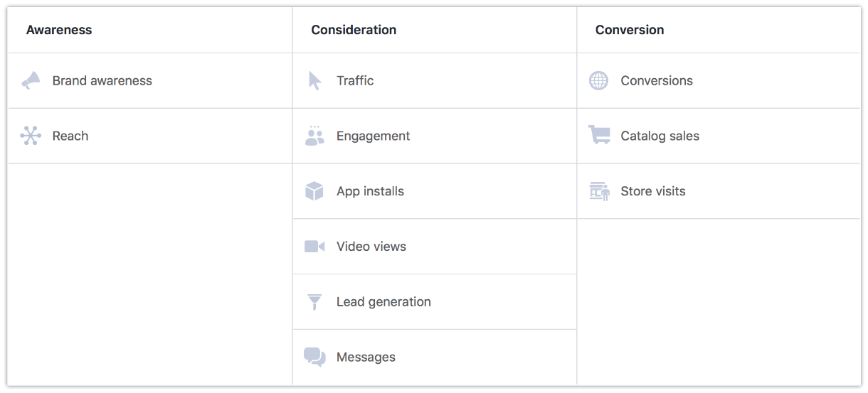
Task: Click the Consideration column header
Action: click(354, 30)
